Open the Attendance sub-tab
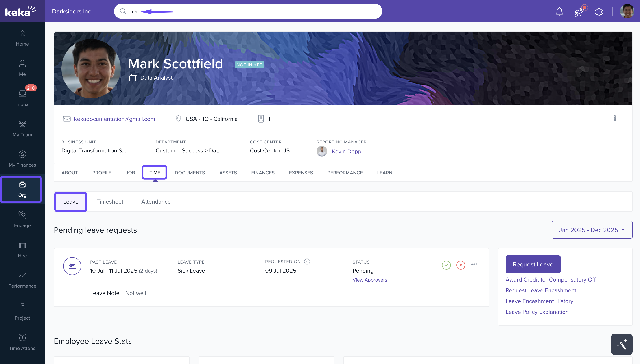This screenshot has width=640, height=364. [156, 202]
